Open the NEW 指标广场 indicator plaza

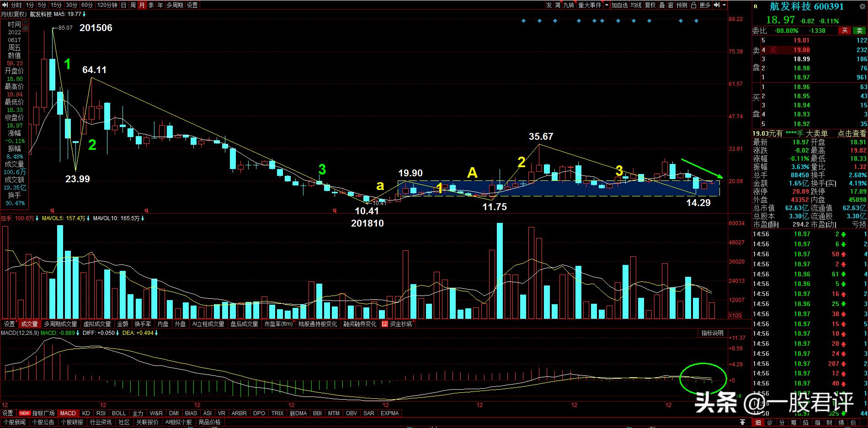(x=37, y=413)
